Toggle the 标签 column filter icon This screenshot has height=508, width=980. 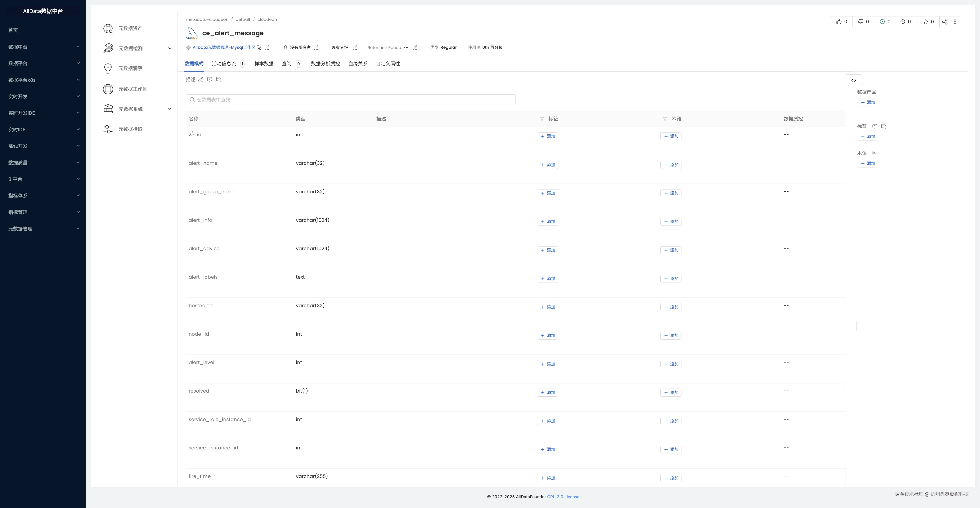[x=542, y=119]
